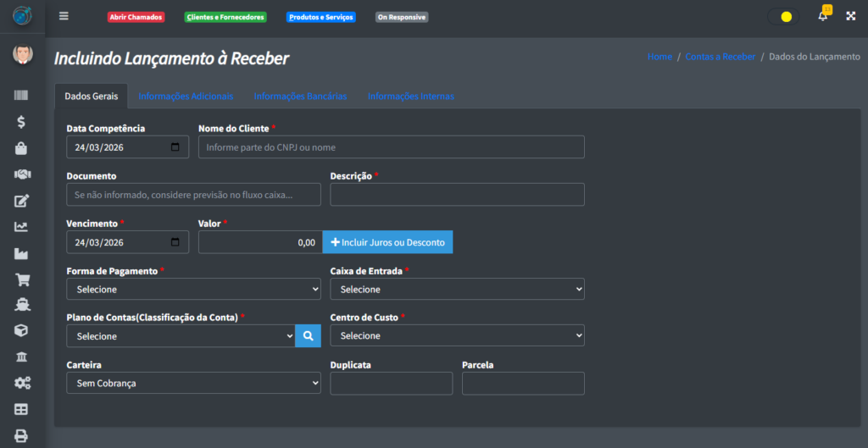The image size is (868, 448).
Task: Click Incluir Juros ou Desconto button
Action: pyautogui.click(x=388, y=242)
